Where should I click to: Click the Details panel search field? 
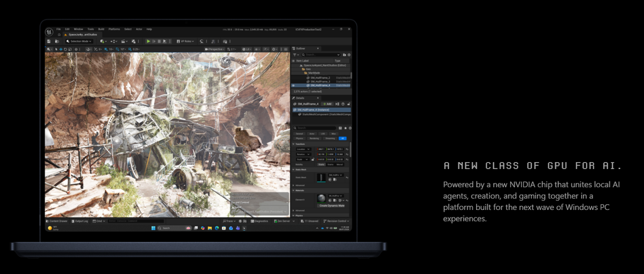(316, 128)
